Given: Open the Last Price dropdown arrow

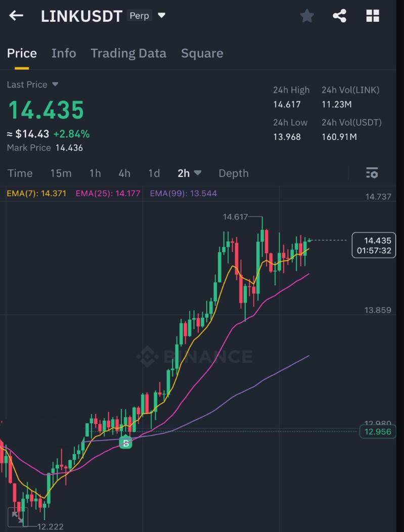Looking at the screenshot, I should 55,84.
